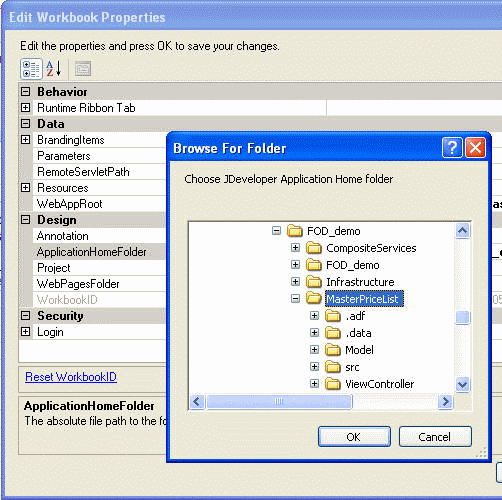This screenshot has width=502, height=500.
Task: Collapse the Behavior category
Action: (25, 91)
